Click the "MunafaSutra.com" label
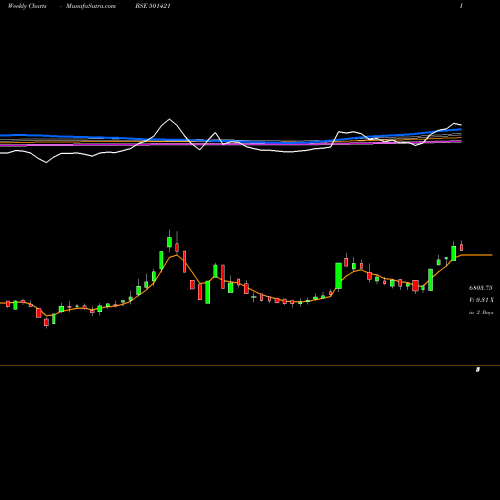The image size is (500, 500). point(91,6)
